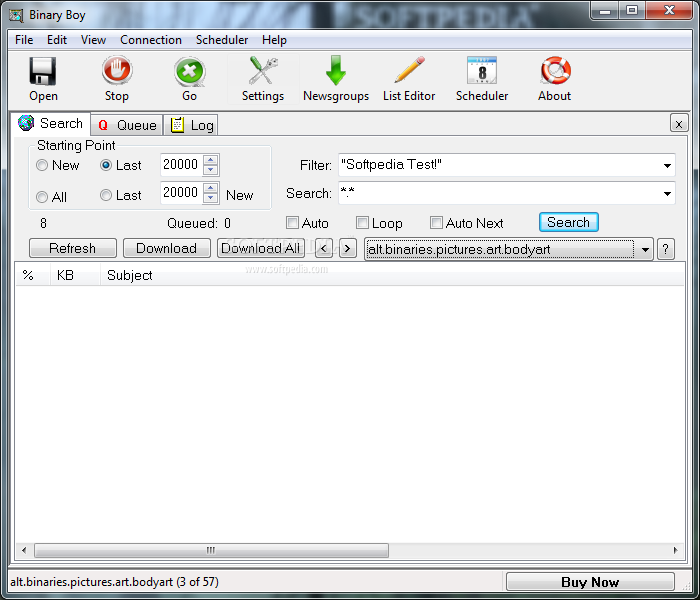Click the ? help button
The image size is (700, 600).
pos(666,249)
